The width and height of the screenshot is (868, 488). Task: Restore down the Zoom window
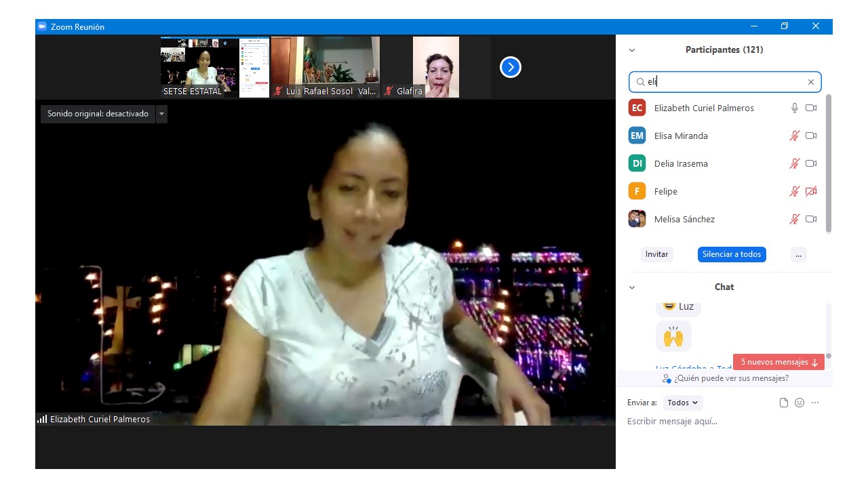pos(785,26)
